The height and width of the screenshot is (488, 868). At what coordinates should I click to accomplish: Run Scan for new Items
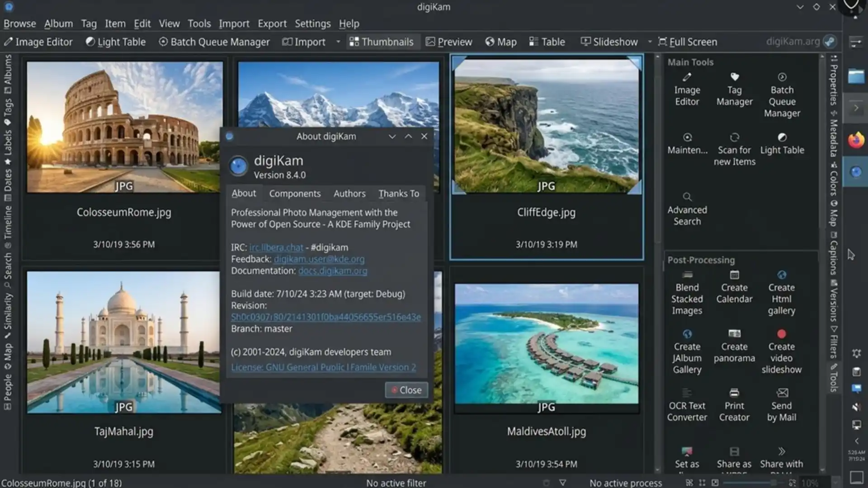coord(734,150)
